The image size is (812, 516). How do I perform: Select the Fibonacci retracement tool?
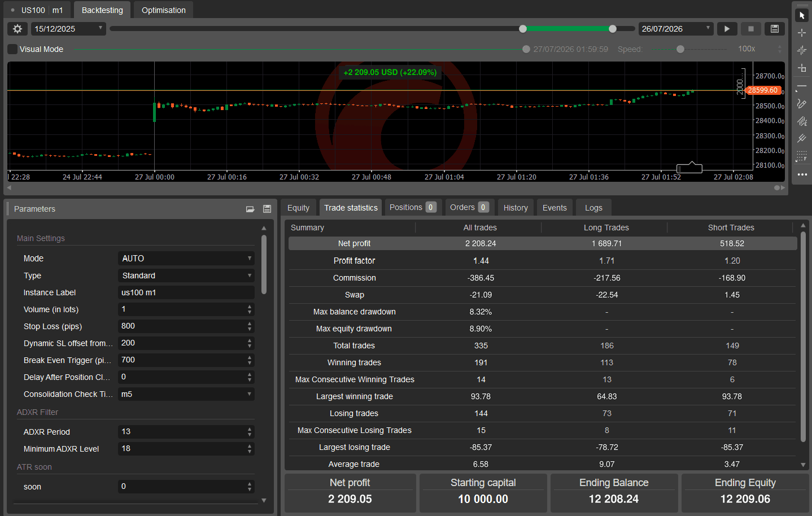click(802, 156)
